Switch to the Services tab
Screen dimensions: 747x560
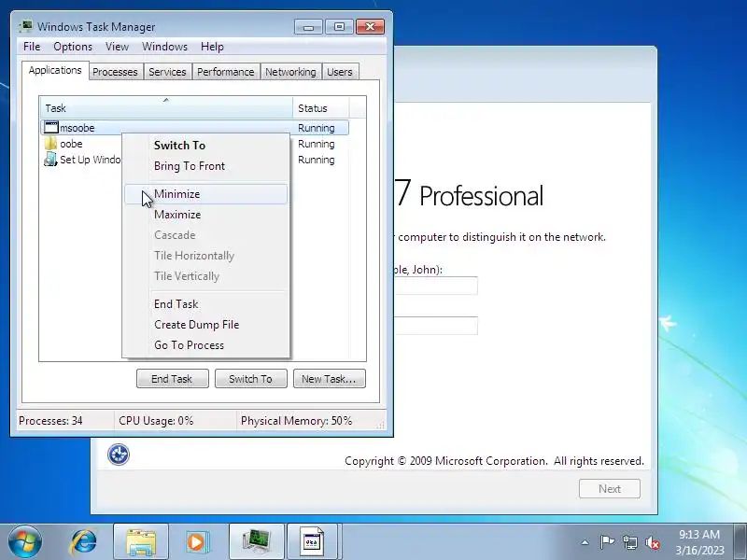[167, 72]
